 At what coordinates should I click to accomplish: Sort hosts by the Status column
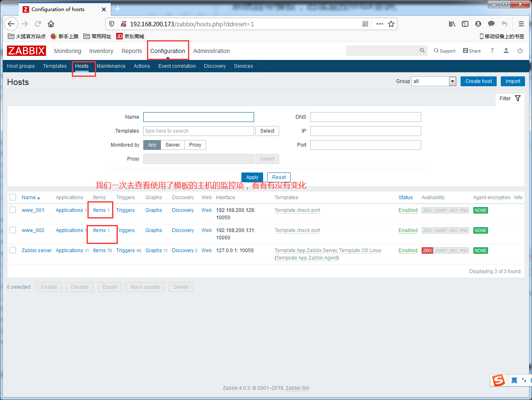(x=406, y=198)
